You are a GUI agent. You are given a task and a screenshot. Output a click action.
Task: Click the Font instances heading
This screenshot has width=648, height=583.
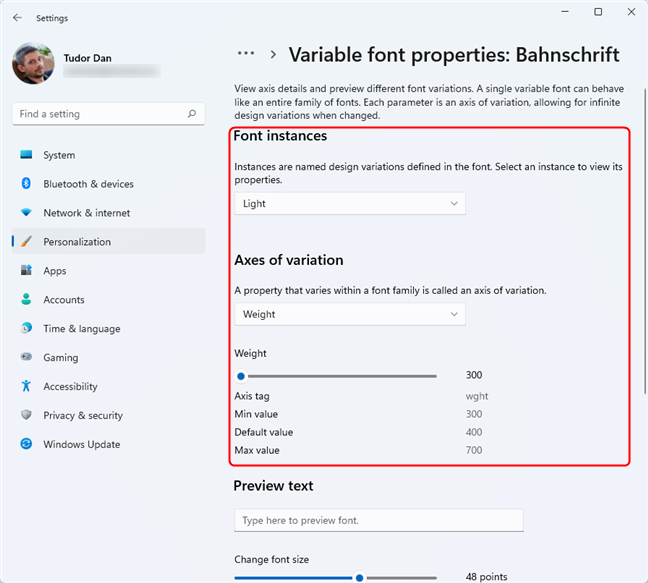pos(280,136)
